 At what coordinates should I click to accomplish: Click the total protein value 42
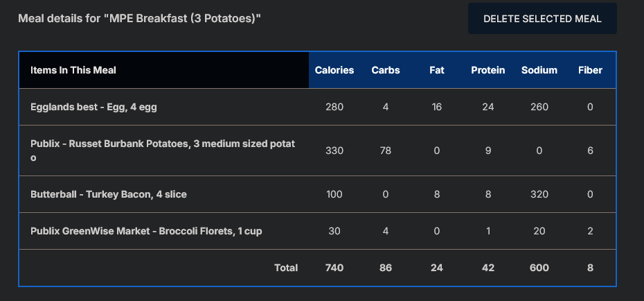point(488,268)
